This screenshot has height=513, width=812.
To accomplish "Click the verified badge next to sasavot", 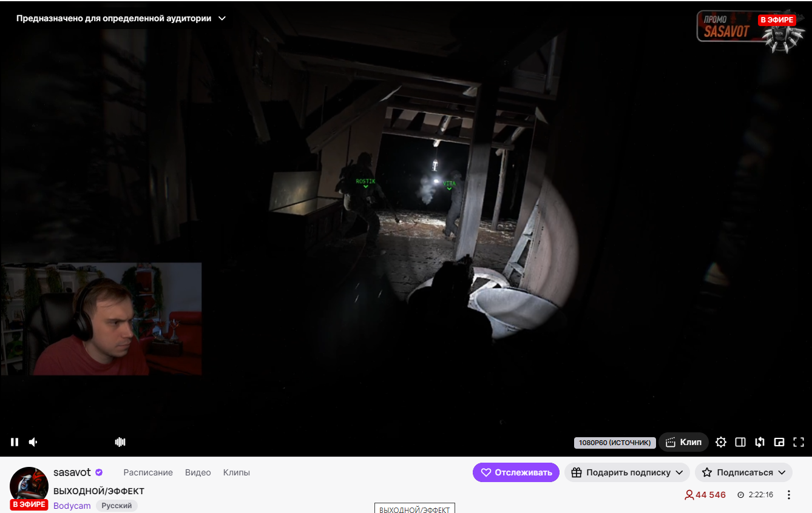I will coord(99,472).
